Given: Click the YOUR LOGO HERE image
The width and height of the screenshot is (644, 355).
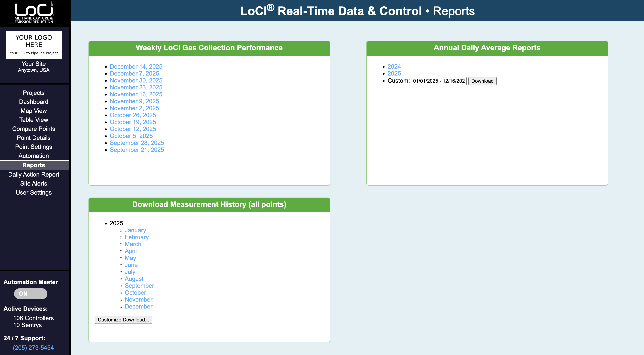Looking at the screenshot, I should click(x=34, y=45).
